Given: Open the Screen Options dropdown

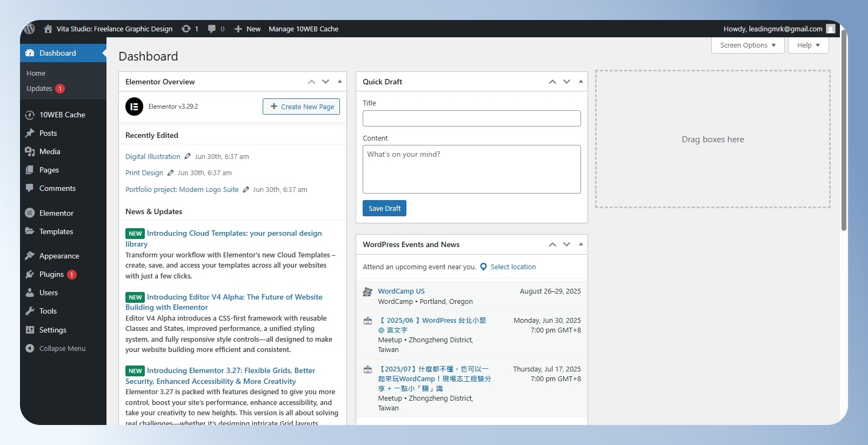Looking at the screenshot, I should (748, 45).
